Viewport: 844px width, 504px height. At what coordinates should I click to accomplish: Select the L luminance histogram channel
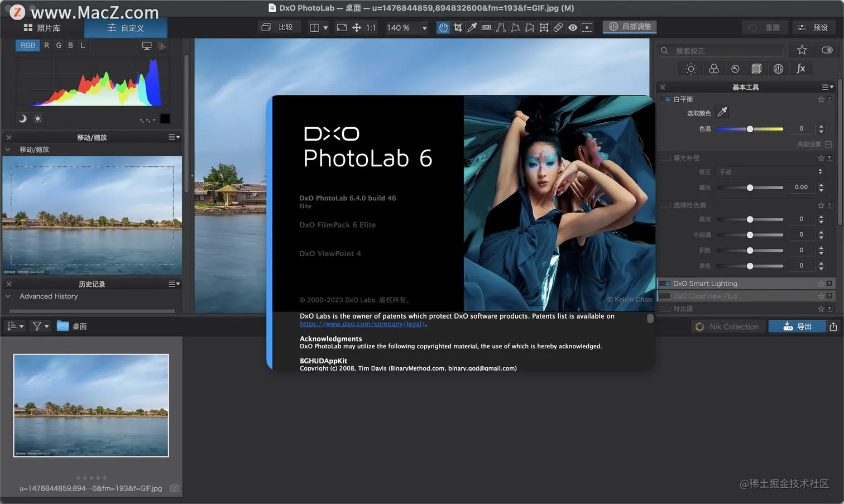(x=83, y=46)
